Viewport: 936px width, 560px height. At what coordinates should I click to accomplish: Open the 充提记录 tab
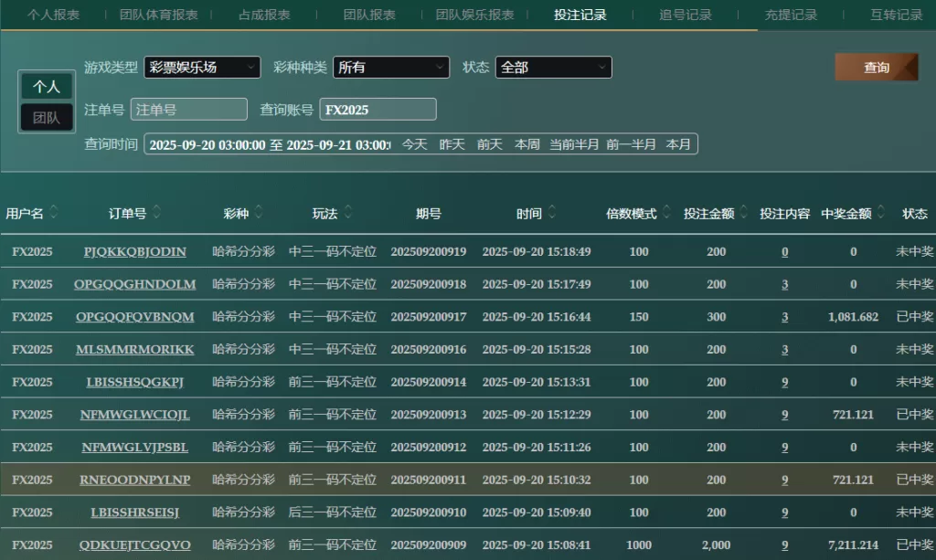pos(791,15)
